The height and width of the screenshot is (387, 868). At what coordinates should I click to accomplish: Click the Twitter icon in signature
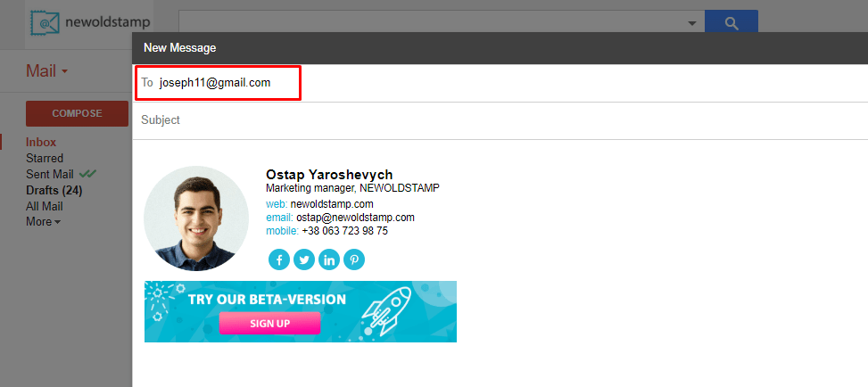[x=304, y=259]
